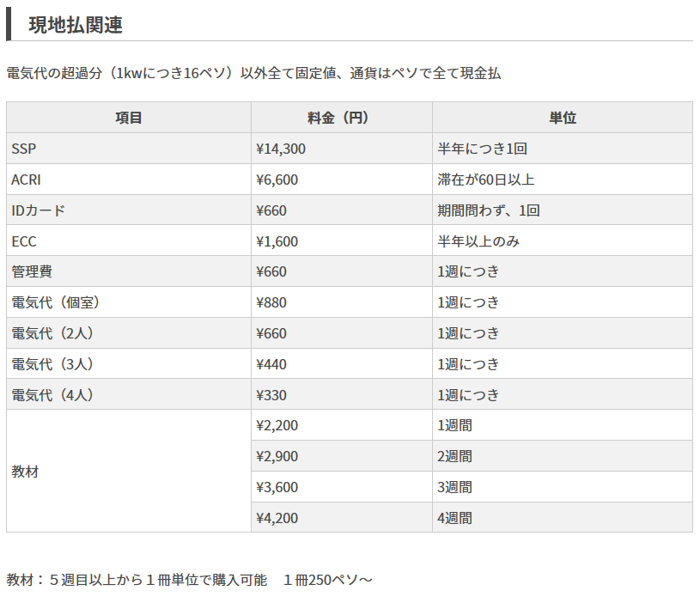Screen dimensions: 700x609
Task: Click the 3週間 unit cell
Action: pos(454,487)
